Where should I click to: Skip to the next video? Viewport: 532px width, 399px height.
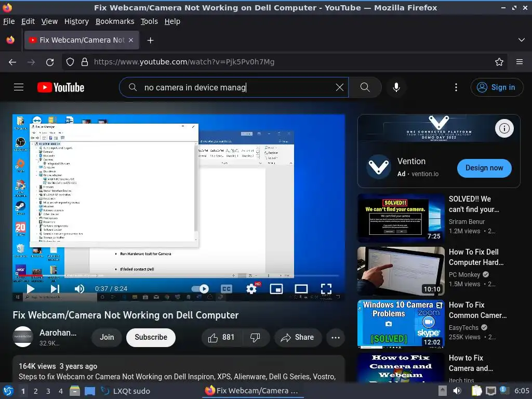[55, 289]
